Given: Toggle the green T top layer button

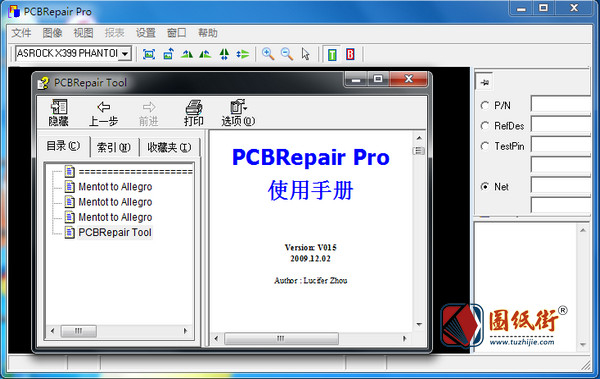Looking at the screenshot, I should pyautogui.click(x=332, y=54).
